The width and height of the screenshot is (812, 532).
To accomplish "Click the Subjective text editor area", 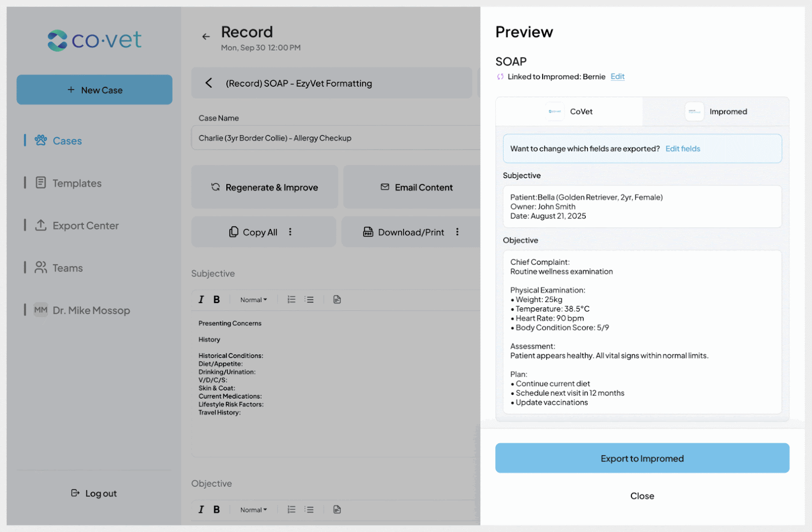I will click(x=336, y=384).
